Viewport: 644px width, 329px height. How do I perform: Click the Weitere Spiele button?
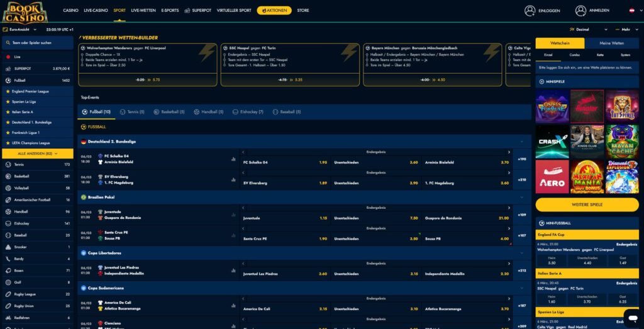[587, 204]
